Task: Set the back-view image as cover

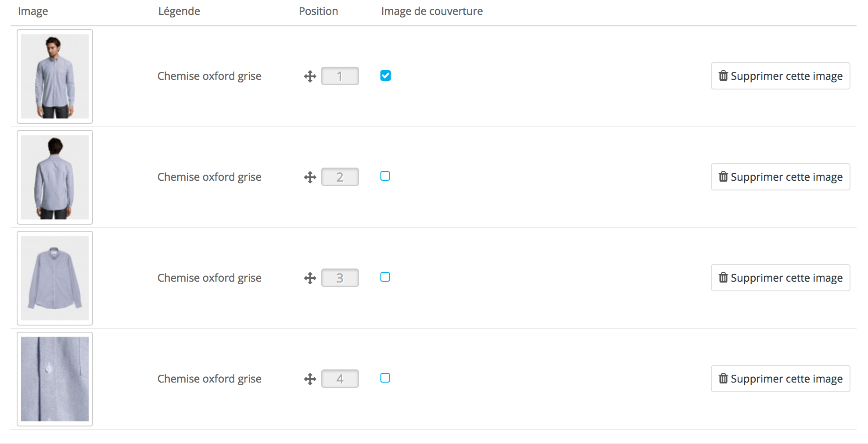Action: [x=385, y=176]
